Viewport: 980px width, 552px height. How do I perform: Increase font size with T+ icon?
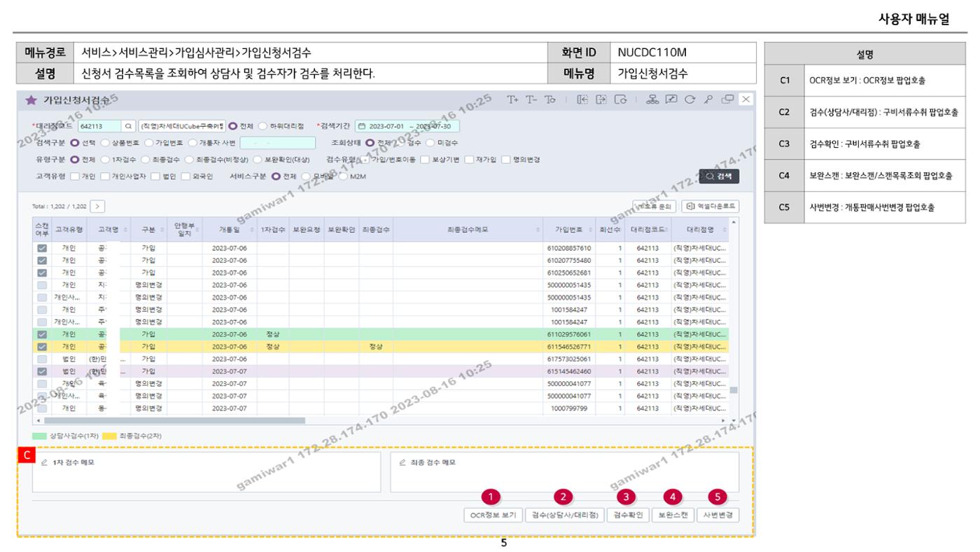[x=514, y=99]
